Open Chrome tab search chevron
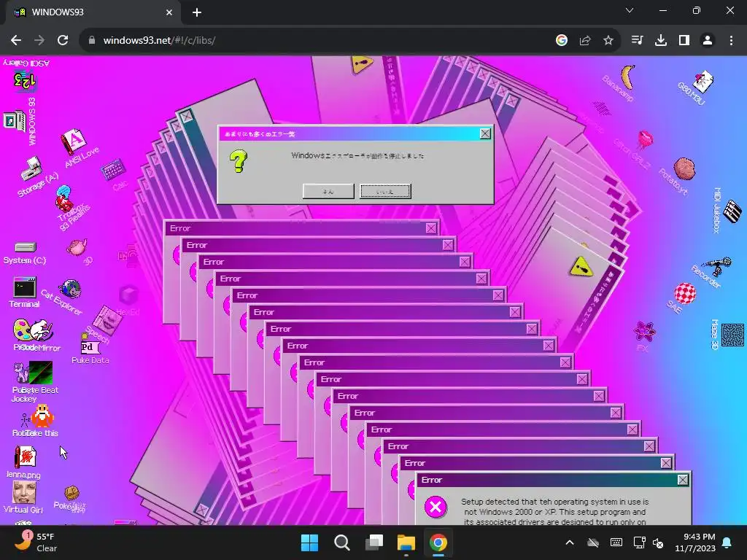This screenshot has height=560, width=747. coord(630,10)
